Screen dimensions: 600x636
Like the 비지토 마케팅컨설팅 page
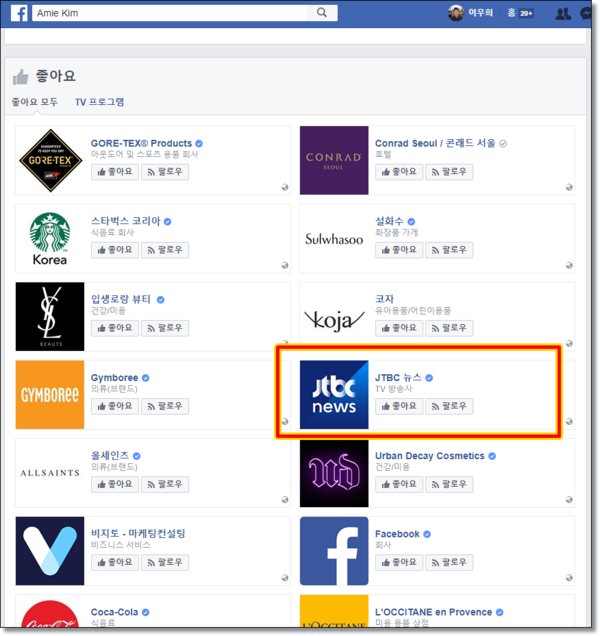click(115, 563)
